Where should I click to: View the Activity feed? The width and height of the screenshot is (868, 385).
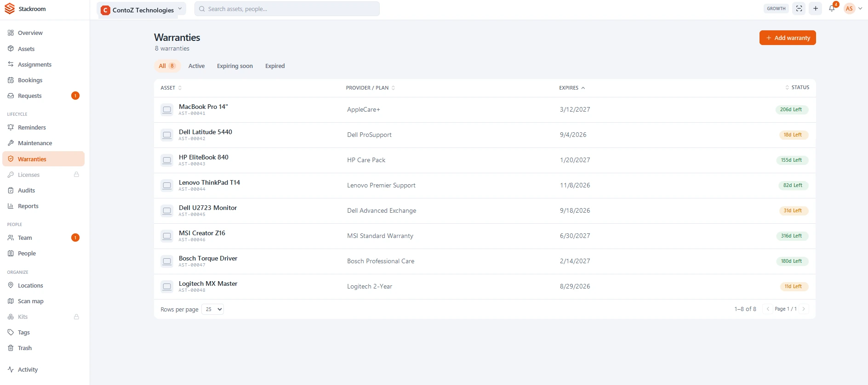click(x=44, y=369)
